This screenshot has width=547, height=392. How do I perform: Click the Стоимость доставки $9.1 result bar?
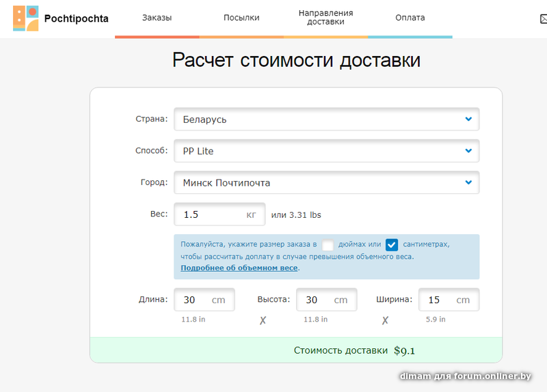point(295,350)
